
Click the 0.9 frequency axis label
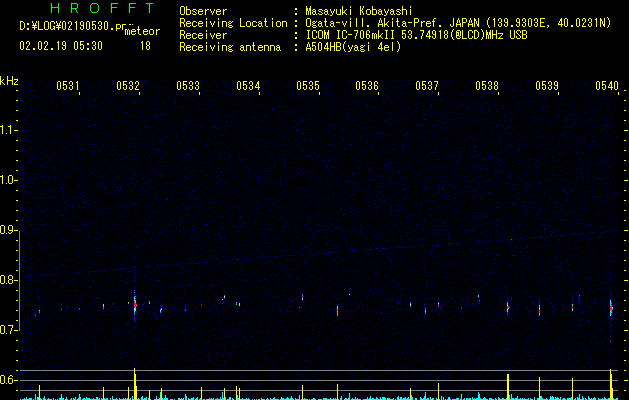[x=9, y=230]
